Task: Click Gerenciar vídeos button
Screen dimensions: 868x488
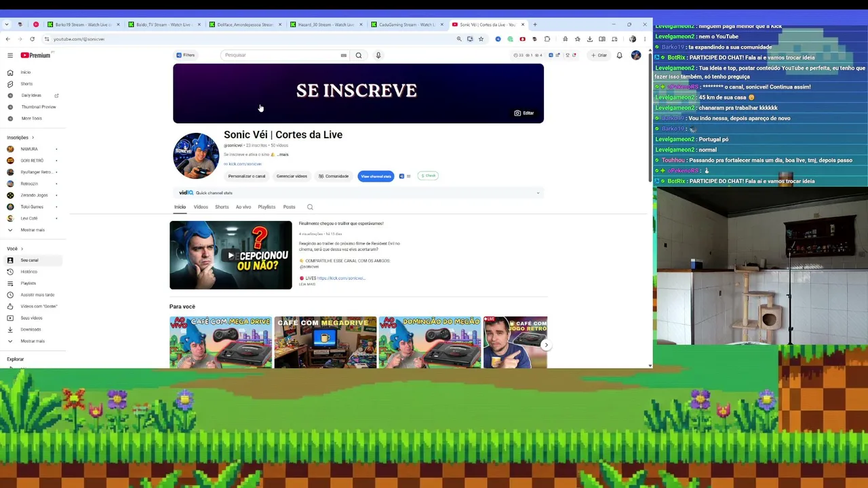Action: [292, 176]
